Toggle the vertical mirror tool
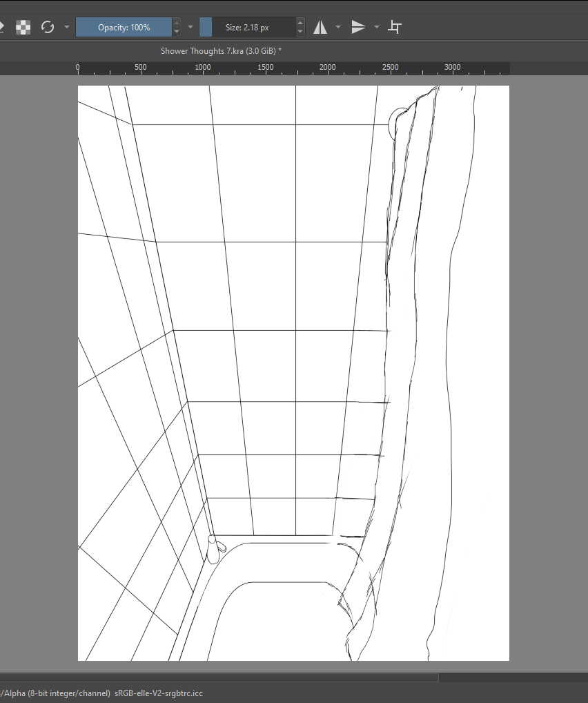 coord(358,28)
